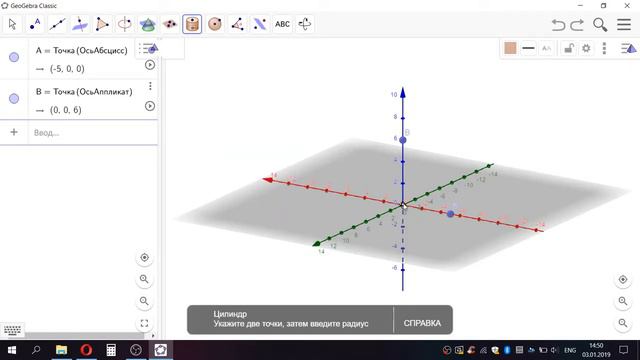Select the Angle tool
640x360 pixels.
(x=237, y=24)
